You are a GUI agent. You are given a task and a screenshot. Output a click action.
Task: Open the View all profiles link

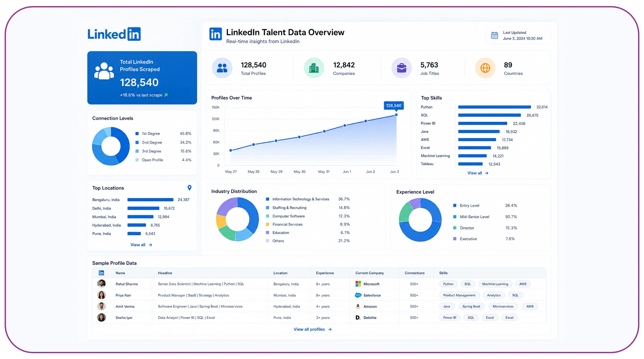(x=313, y=329)
